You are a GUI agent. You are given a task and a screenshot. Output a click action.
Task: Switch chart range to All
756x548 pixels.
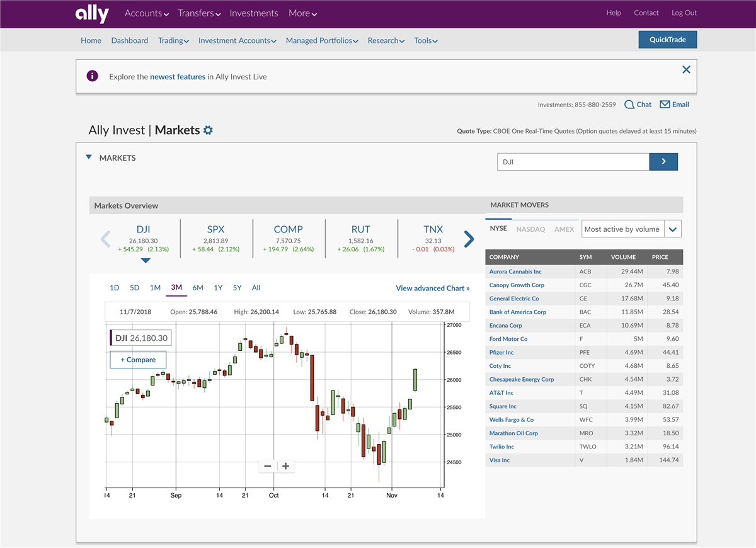point(256,288)
